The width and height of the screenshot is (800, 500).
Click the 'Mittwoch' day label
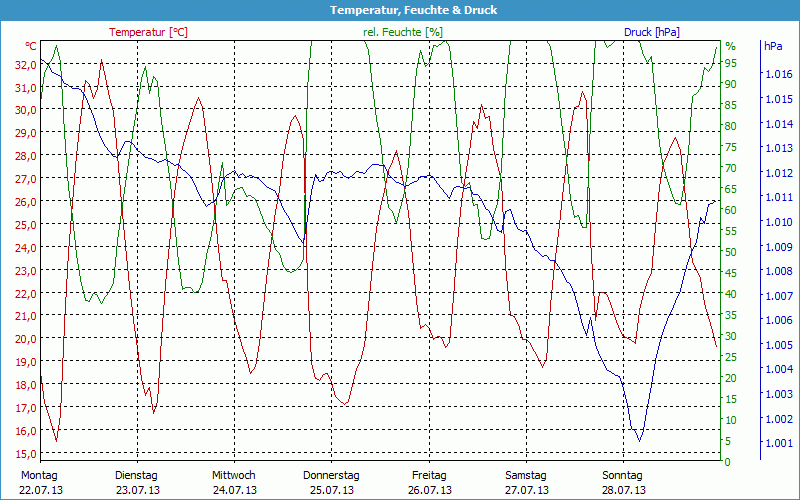click(x=234, y=475)
